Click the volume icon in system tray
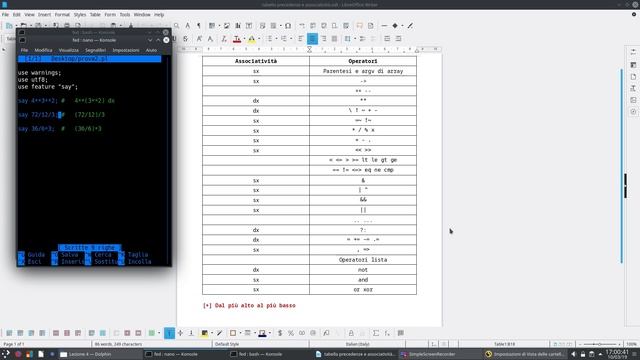The width and height of the screenshot is (640, 360). (x=573, y=354)
